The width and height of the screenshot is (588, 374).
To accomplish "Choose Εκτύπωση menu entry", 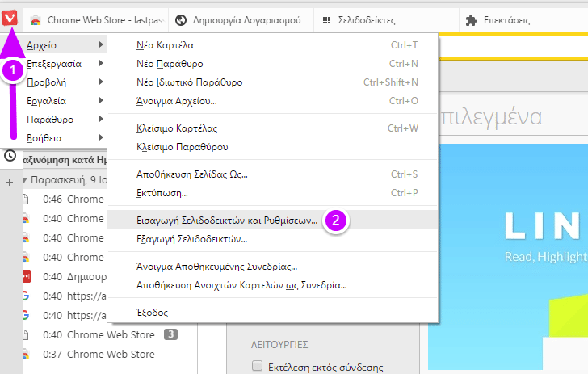I will pyautogui.click(x=273, y=193).
